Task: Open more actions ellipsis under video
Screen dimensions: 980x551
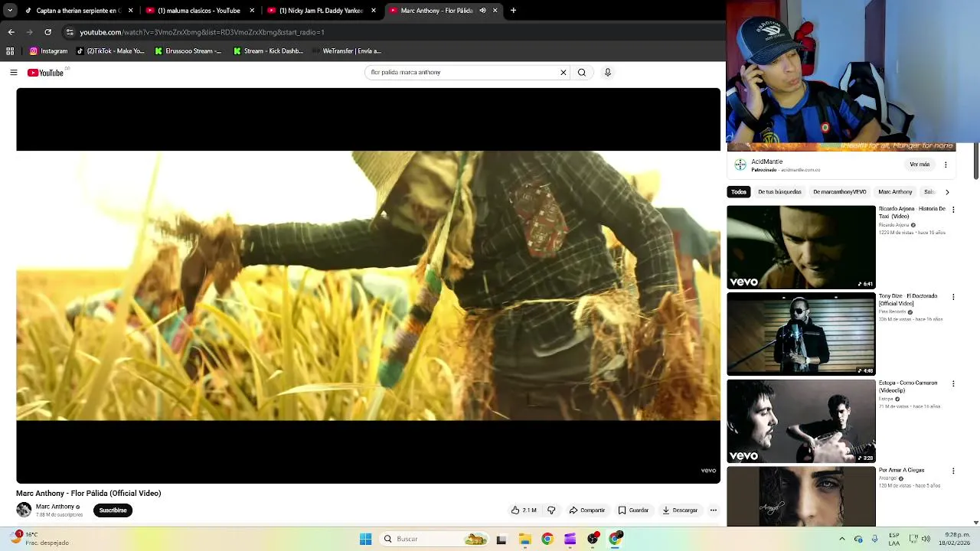Action: click(713, 510)
